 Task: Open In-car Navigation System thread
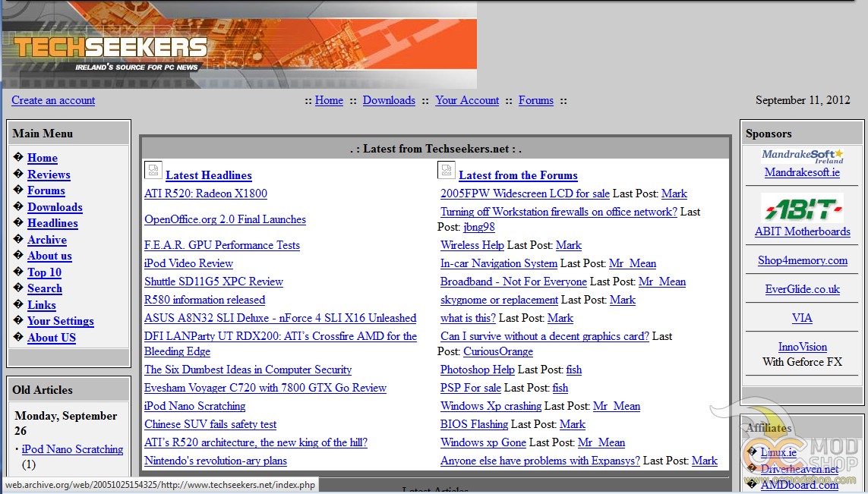(x=499, y=263)
